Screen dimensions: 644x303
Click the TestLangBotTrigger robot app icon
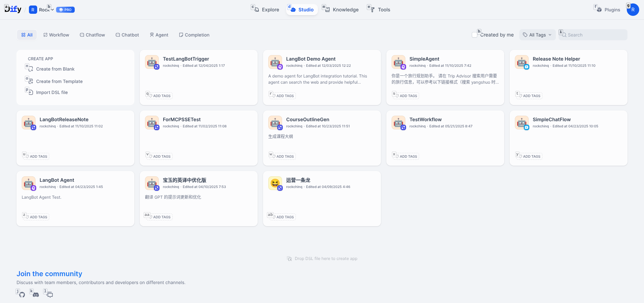[x=152, y=62]
